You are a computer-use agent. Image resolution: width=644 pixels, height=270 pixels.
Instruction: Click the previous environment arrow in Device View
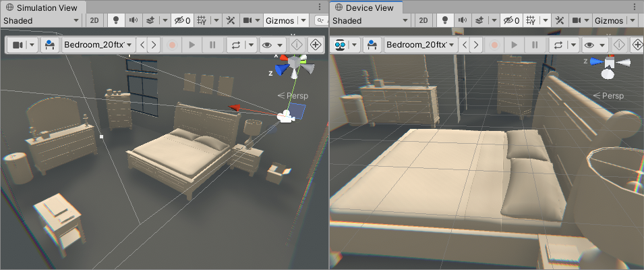464,45
